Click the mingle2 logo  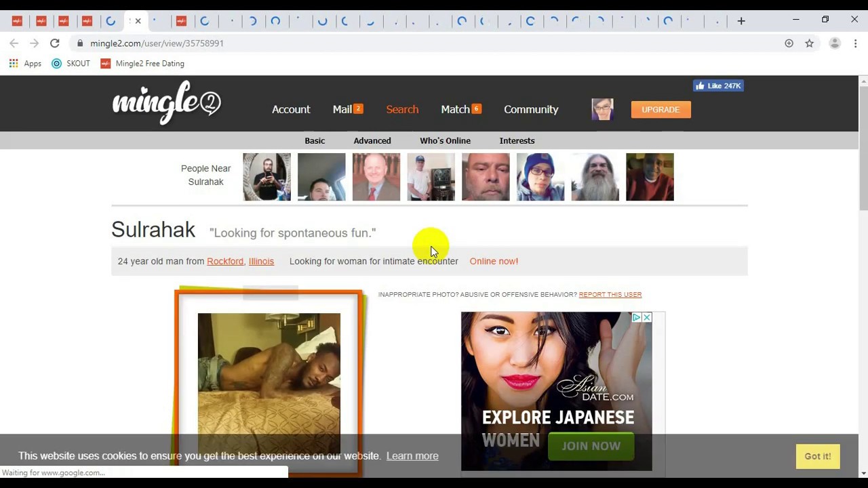pos(167,103)
